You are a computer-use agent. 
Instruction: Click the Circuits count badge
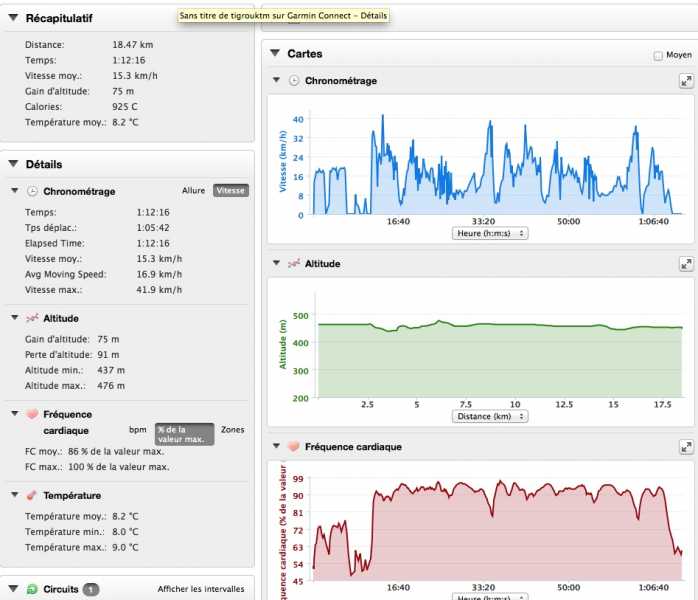click(x=91, y=589)
